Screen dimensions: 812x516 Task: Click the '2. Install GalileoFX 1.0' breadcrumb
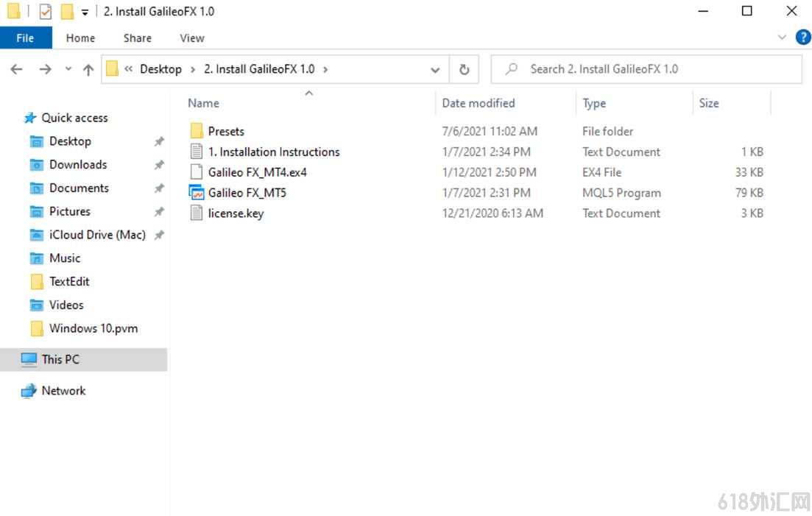(259, 69)
